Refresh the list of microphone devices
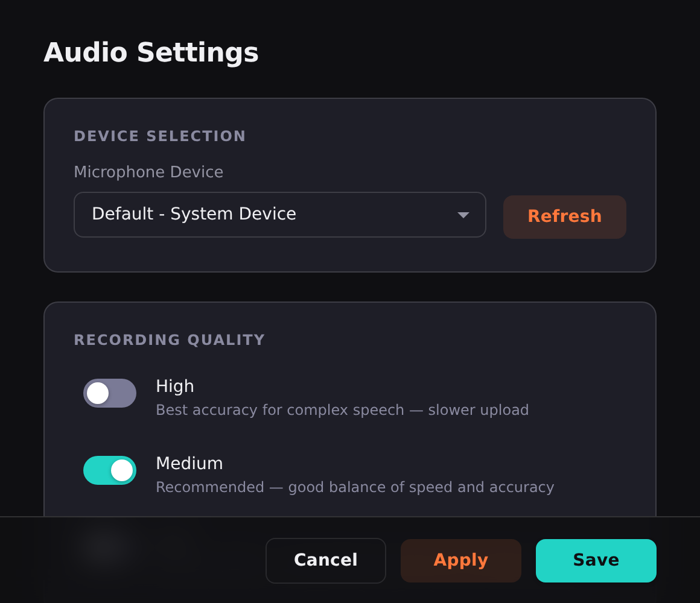700x603 pixels. (564, 216)
